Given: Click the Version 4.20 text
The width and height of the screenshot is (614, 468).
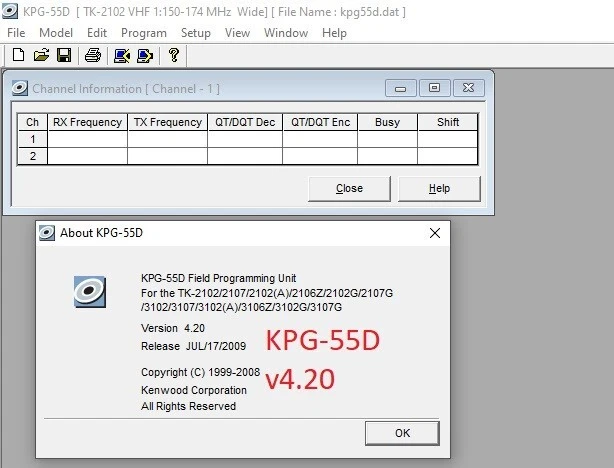Looking at the screenshot, I should click(173, 328).
